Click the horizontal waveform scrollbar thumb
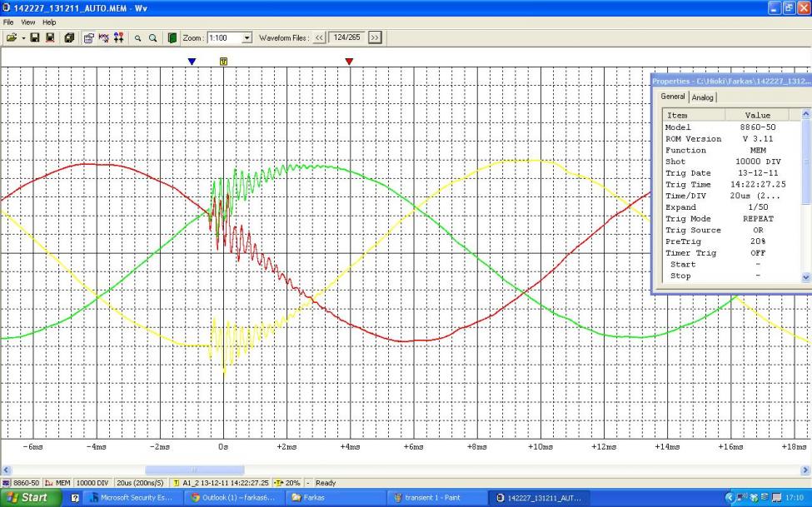The height and width of the screenshot is (507, 812). pyautogui.click(x=194, y=470)
